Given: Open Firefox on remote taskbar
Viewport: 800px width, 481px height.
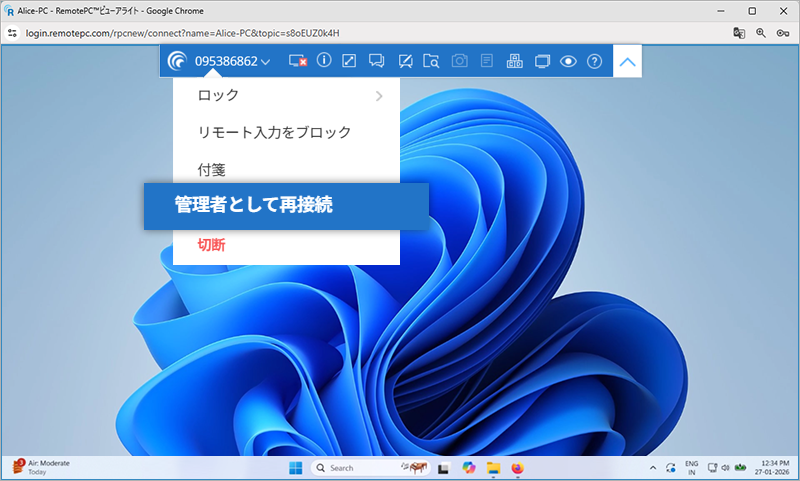Looking at the screenshot, I should [517, 468].
